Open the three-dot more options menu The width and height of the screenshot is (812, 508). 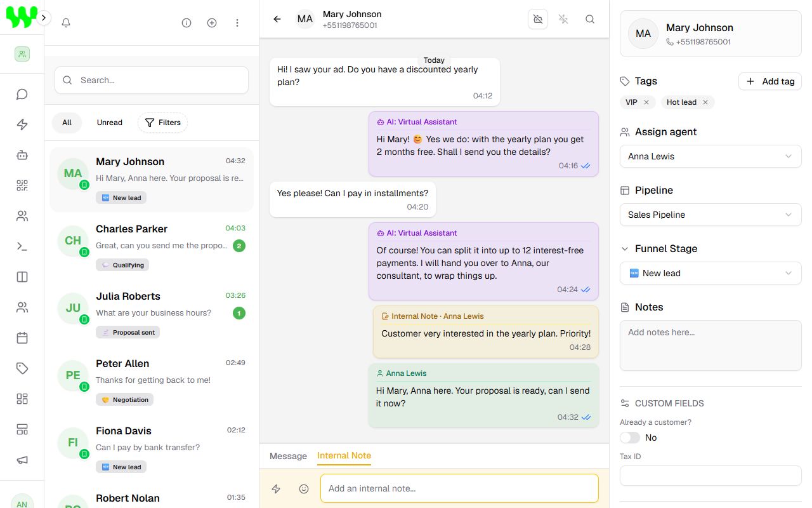(x=237, y=23)
